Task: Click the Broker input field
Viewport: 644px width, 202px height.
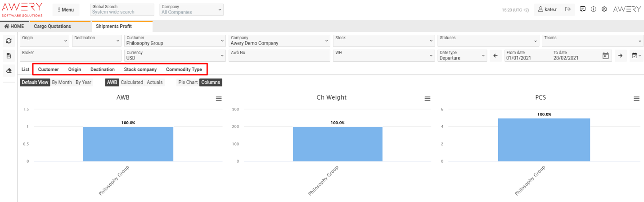Action: [70, 55]
